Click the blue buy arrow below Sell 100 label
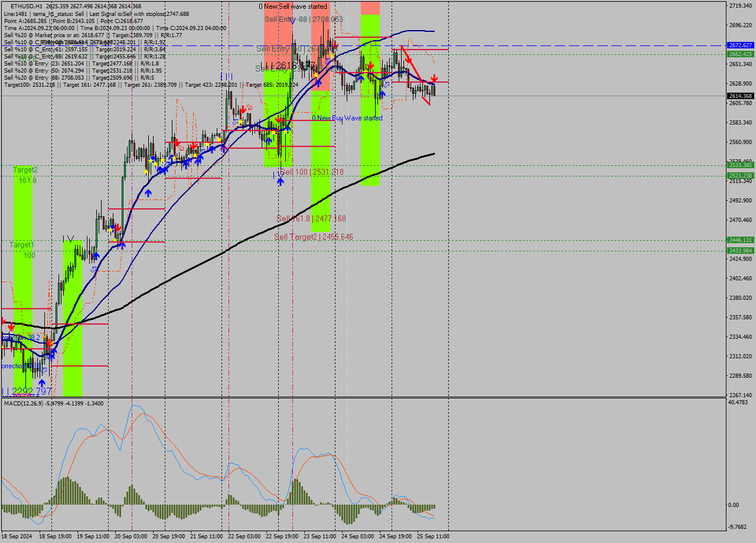Screen dimensions: 756x543 [281, 182]
